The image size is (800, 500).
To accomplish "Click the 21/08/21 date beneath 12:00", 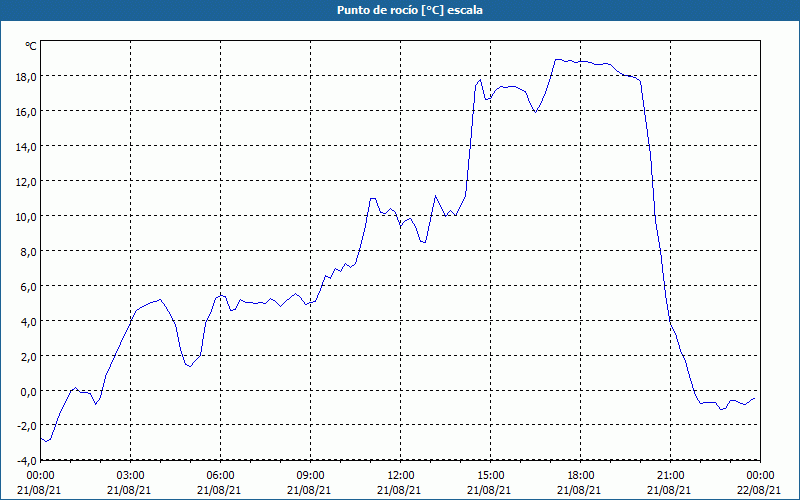I will pyautogui.click(x=399, y=490).
